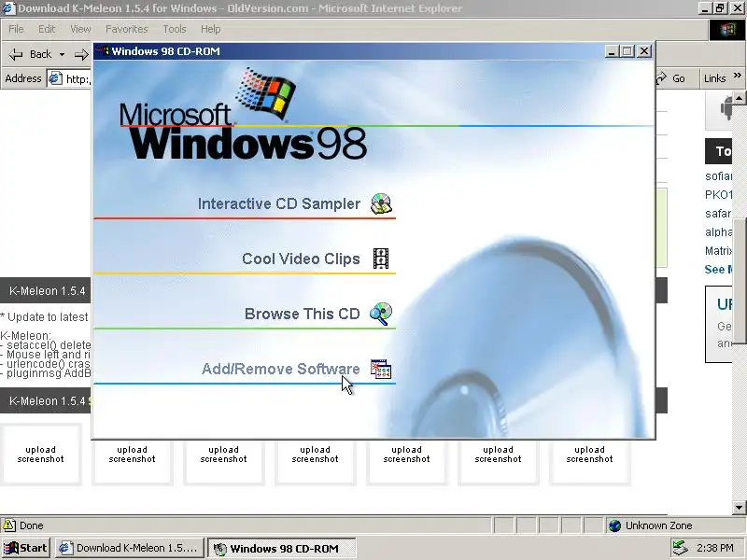The height and width of the screenshot is (560, 747).
Task: Click the Go button beside the address bar
Action: coord(670,78)
